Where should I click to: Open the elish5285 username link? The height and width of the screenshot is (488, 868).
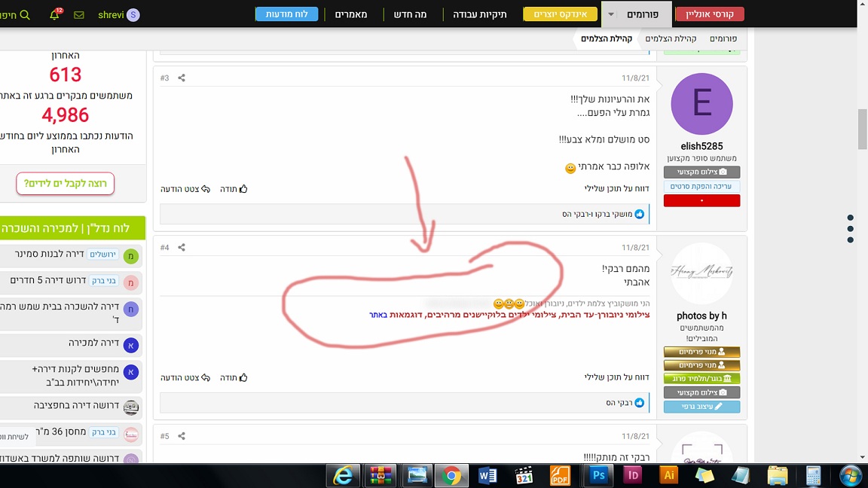tap(702, 147)
